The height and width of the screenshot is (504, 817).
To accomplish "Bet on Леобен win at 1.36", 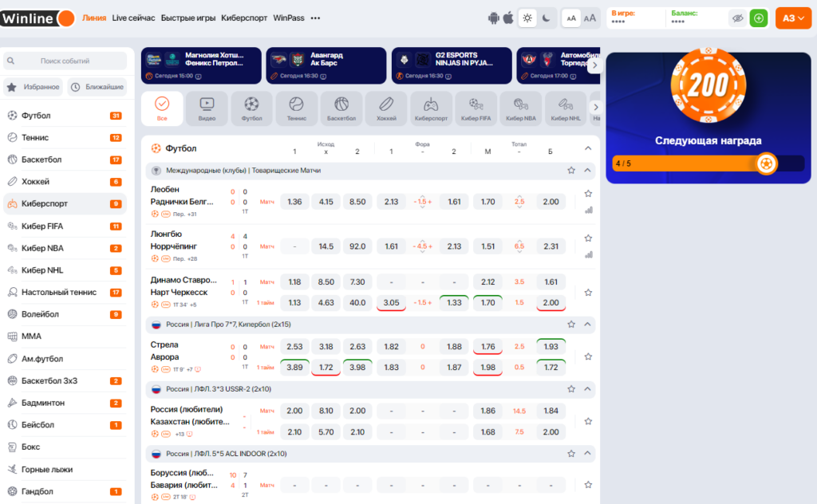I will click(294, 202).
